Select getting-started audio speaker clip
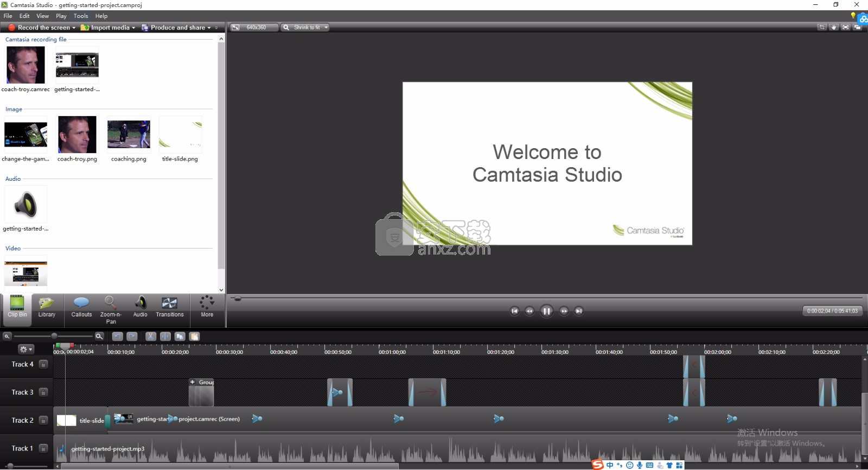The width and height of the screenshot is (868, 470). click(x=25, y=204)
